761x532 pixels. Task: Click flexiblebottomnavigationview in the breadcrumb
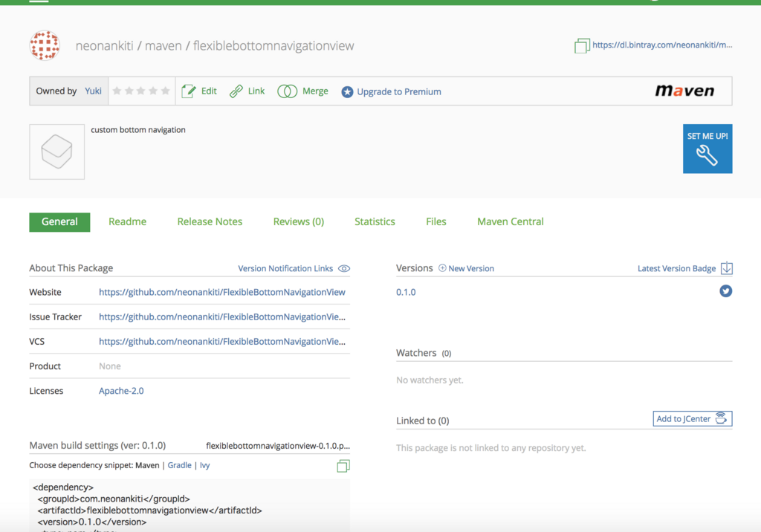(273, 45)
